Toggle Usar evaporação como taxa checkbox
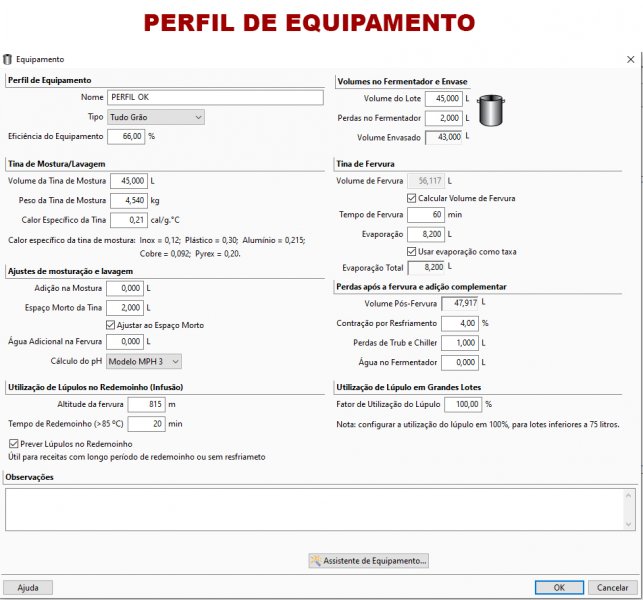The height and width of the screenshot is (600, 643). point(411,251)
